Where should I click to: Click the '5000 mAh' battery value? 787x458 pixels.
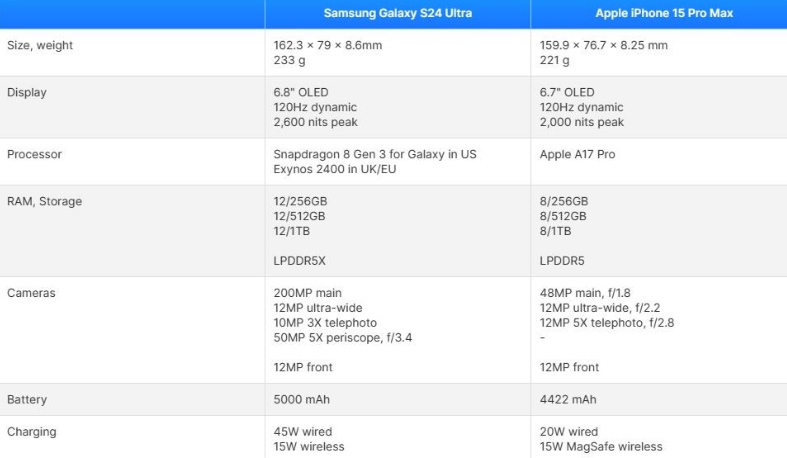coord(302,400)
